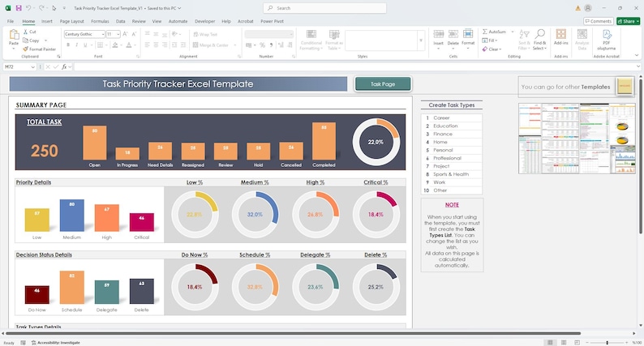The image size is (644, 346).
Task: Switch to Page Layout view in status bar
Action: point(564,342)
